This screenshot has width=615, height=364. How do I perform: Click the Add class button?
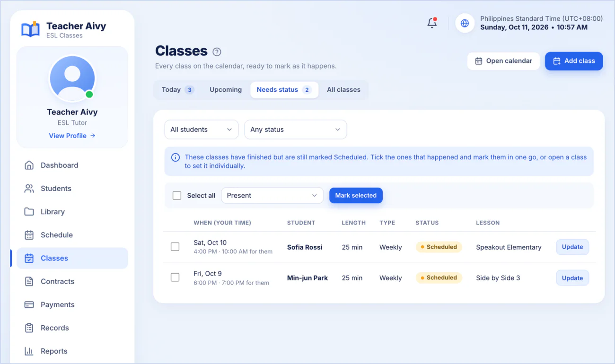coord(574,61)
